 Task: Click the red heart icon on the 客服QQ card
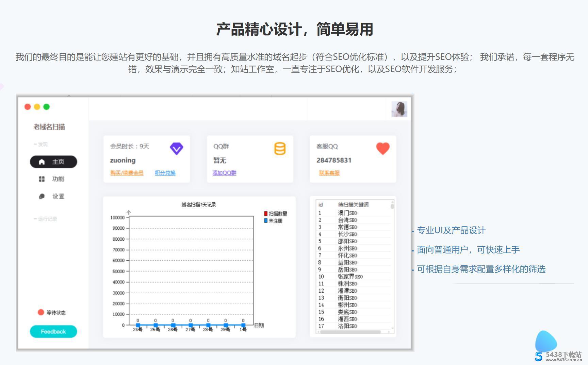pyautogui.click(x=383, y=148)
